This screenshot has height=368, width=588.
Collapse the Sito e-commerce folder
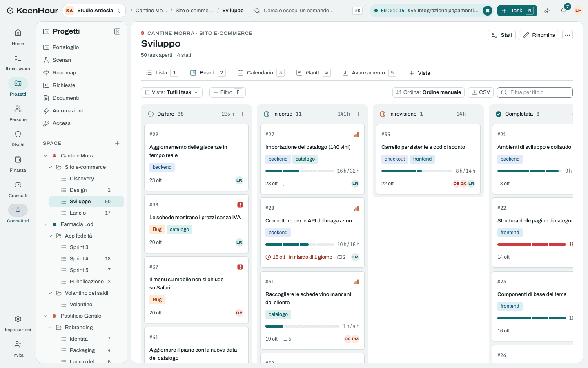point(50,167)
